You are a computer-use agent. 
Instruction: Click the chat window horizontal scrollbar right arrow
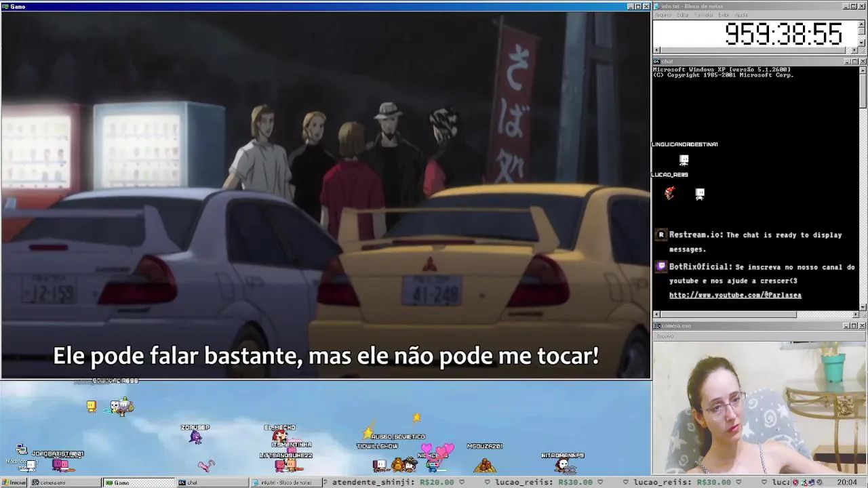(x=855, y=314)
